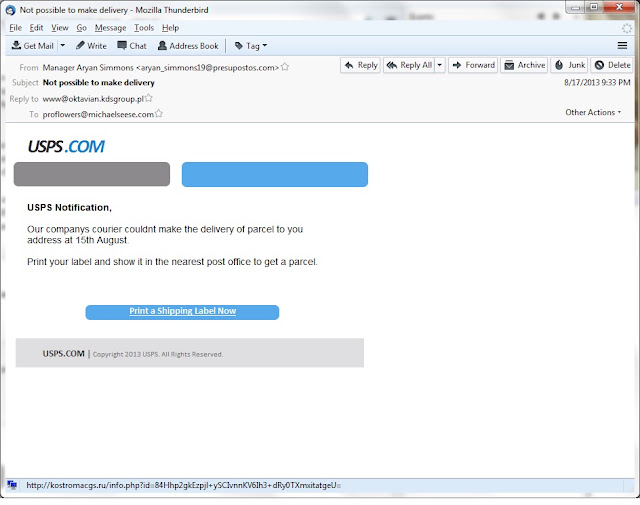The width and height of the screenshot is (640, 505).
Task: Click the Get Mail button
Action: point(33,46)
